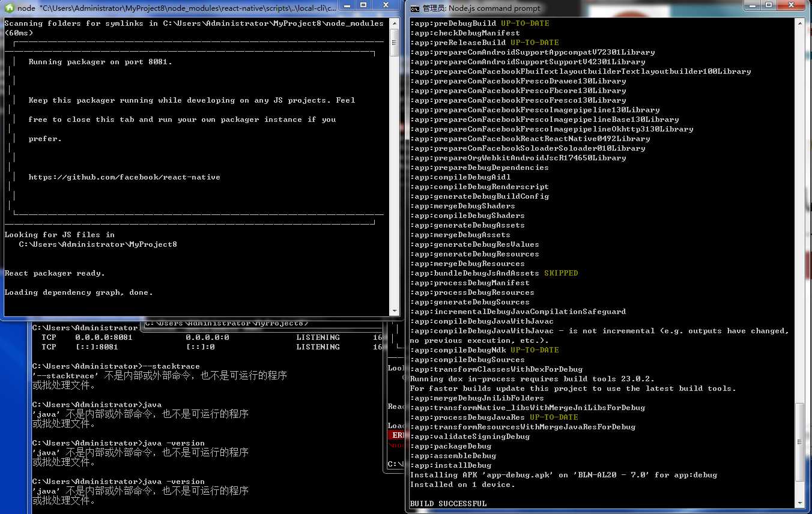812x514 pixels.
Task: Click UP-TO-DATE beside :app:processDebugJavaRes
Action: pos(554,417)
